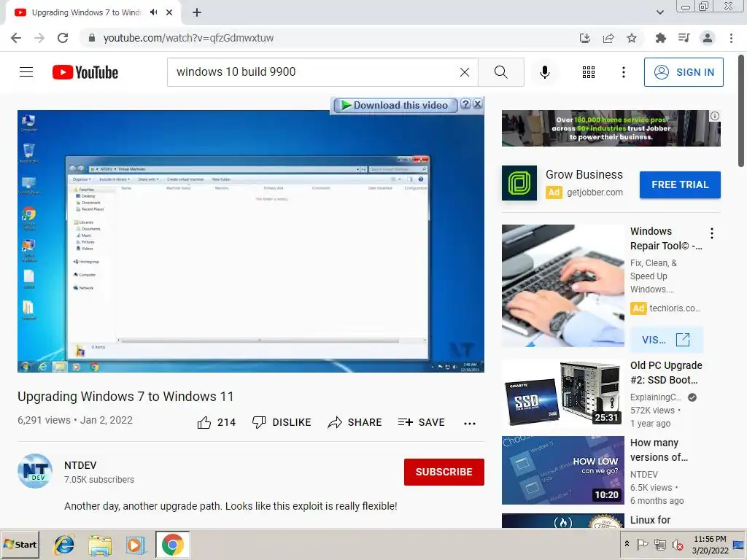This screenshot has width=747, height=560.
Task: Click the install app icon in address bar
Action: coord(584,38)
